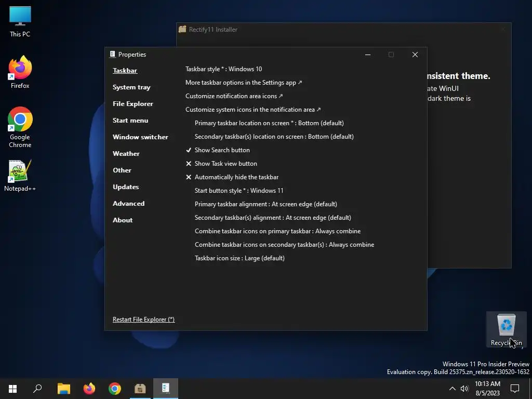This screenshot has height=399, width=532.
Task: Change Taskbar icon size setting
Action: [x=240, y=258]
